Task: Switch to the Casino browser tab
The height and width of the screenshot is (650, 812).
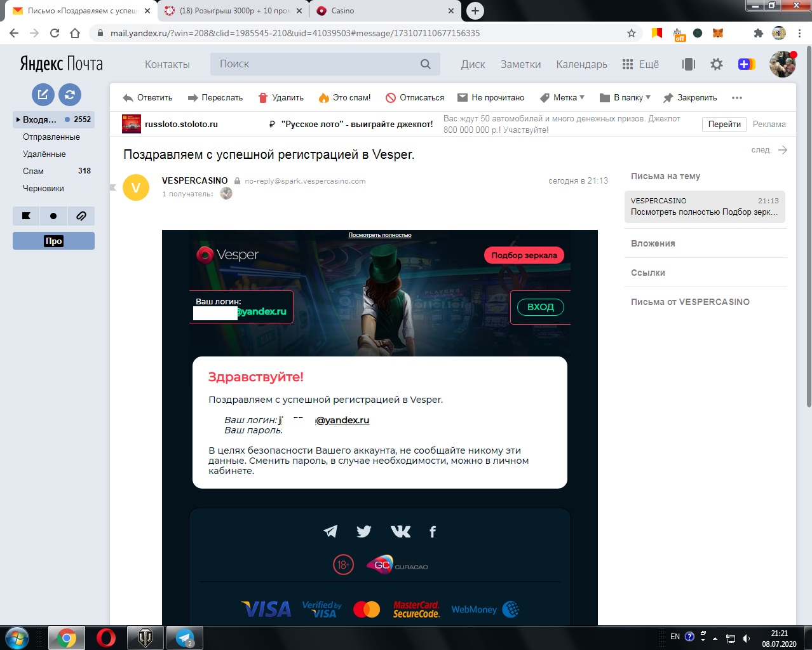Action: (x=386, y=11)
